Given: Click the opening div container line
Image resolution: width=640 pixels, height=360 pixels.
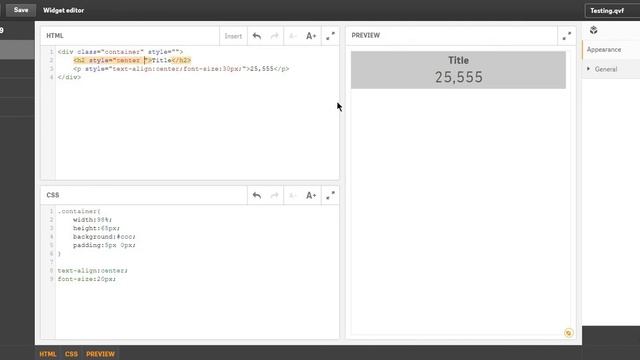Looking at the screenshot, I should [120, 52].
